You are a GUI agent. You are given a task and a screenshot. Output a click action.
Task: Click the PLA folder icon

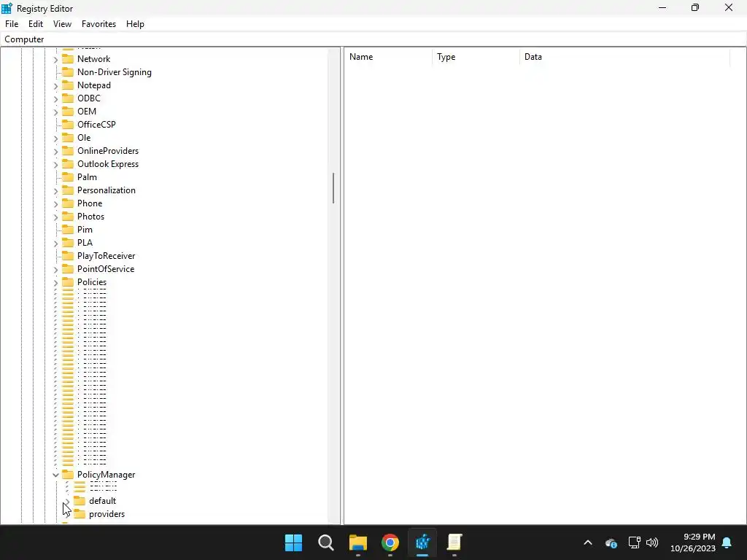[x=68, y=242]
